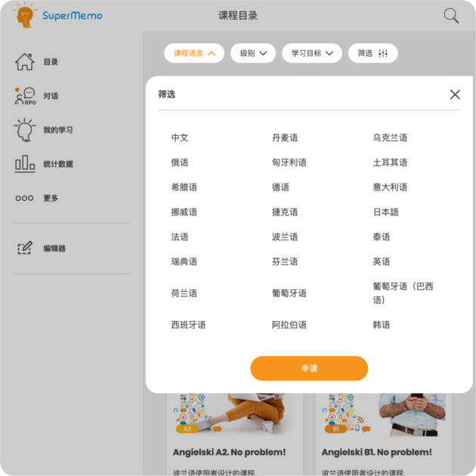Click the SuperMemo logo icon

click(x=25, y=15)
